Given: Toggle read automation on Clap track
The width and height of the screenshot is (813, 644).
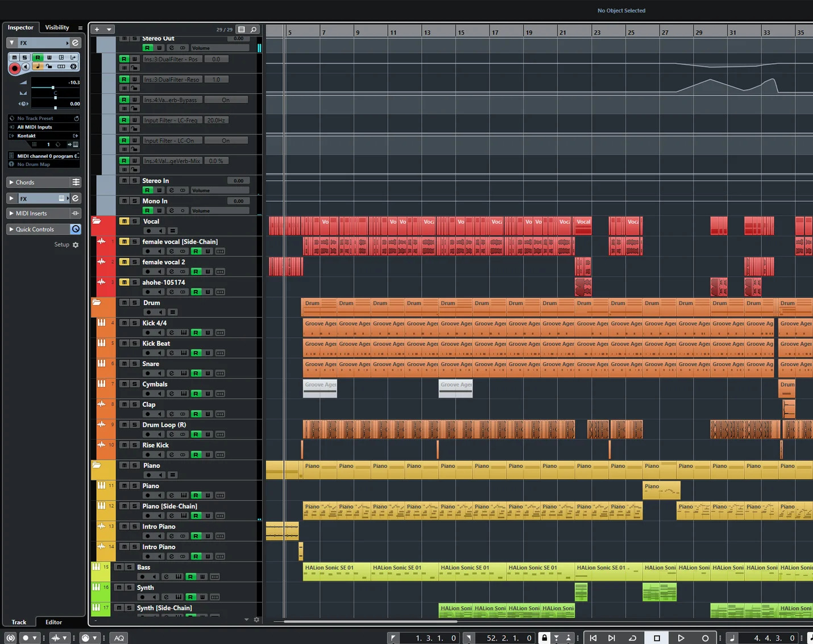Looking at the screenshot, I should tap(196, 414).
